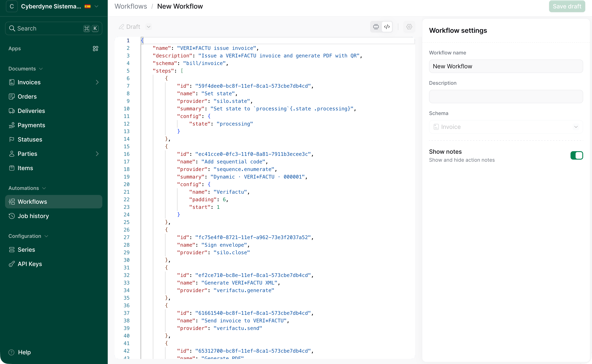This screenshot has height=364, width=592.
Task: Click the "silo.state" provider value
Action: click(x=232, y=101)
